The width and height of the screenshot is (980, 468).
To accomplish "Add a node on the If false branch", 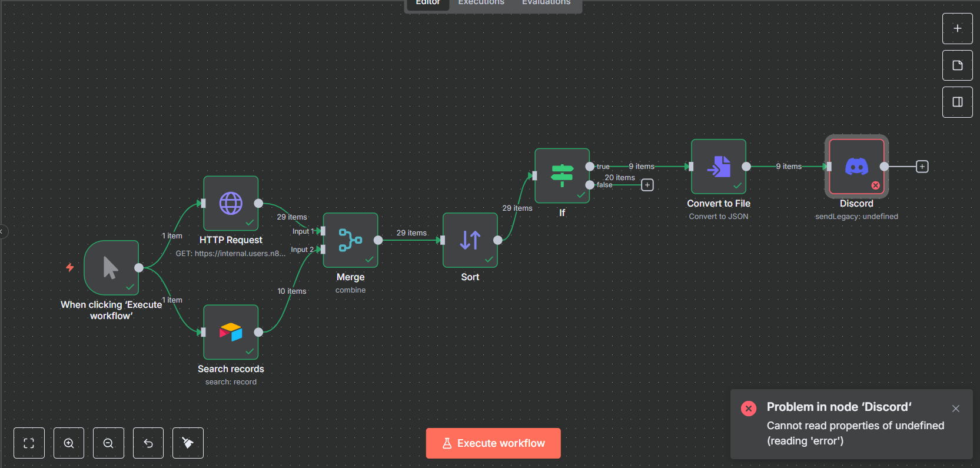I will (x=647, y=185).
